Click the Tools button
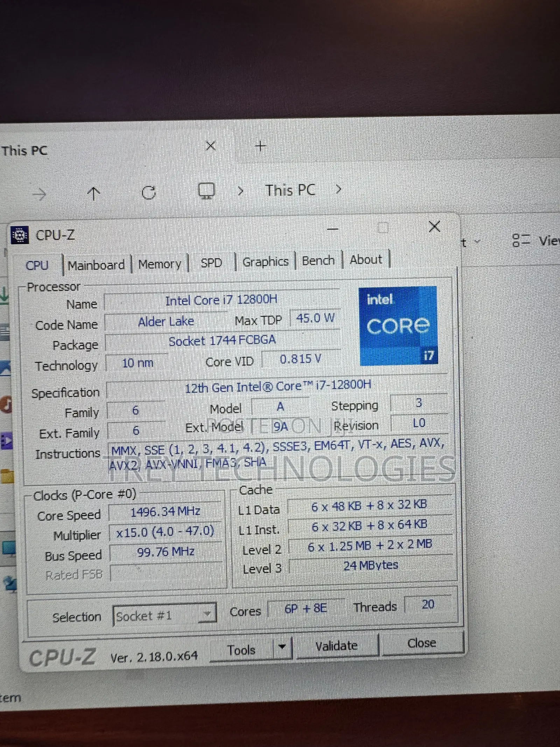The height and width of the screenshot is (747, 560). tap(241, 650)
